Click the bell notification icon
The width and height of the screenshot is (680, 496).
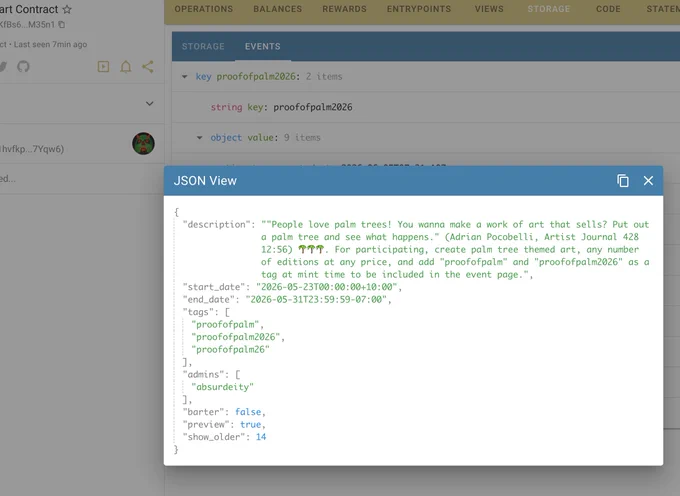[x=126, y=67]
